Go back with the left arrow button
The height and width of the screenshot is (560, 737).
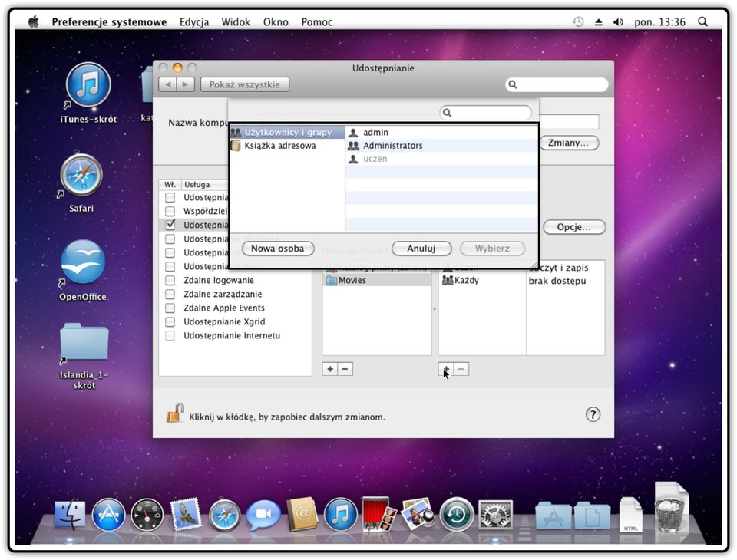tap(168, 84)
